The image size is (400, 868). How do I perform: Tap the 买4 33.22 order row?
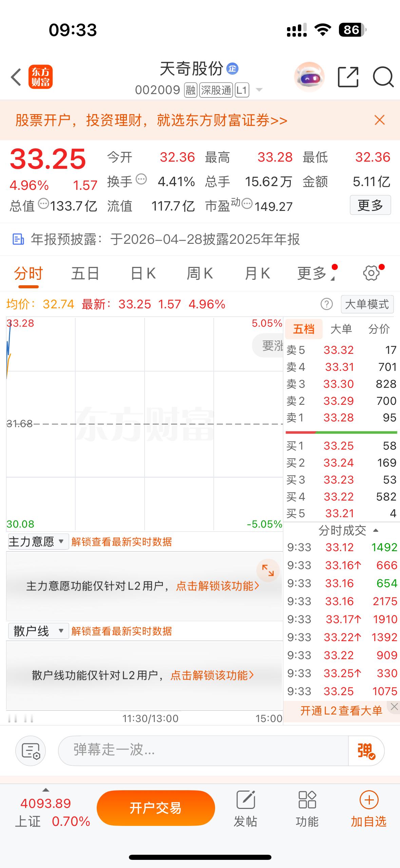341,497
